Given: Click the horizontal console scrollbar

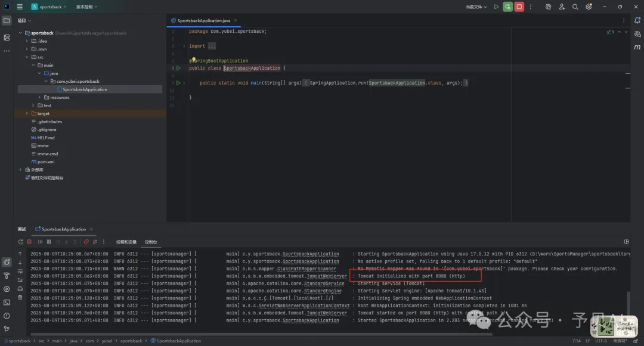Looking at the screenshot, I should pyautogui.click(x=261, y=334).
